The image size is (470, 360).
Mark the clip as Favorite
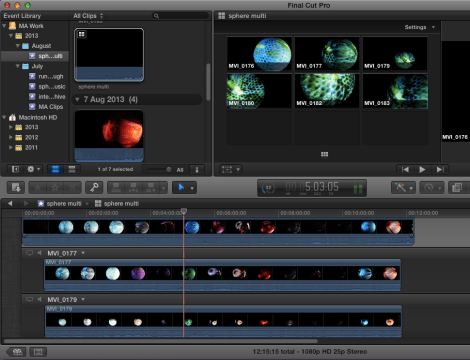(37, 188)
